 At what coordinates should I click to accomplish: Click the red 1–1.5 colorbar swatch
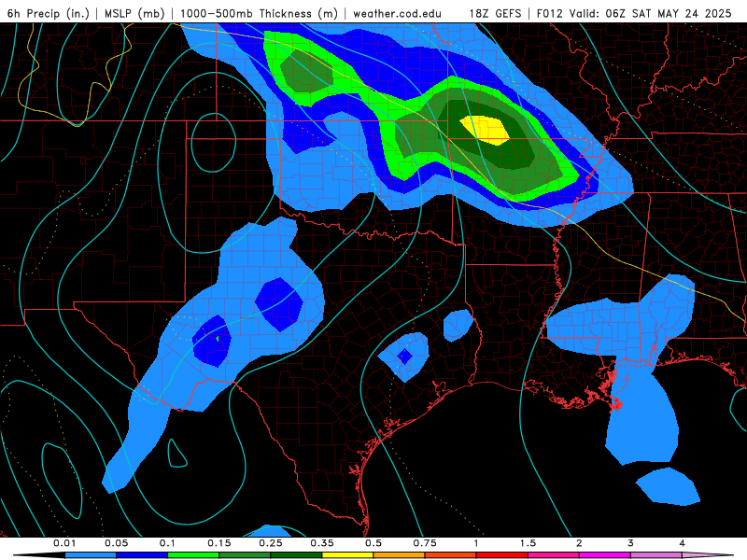(502, 555)
